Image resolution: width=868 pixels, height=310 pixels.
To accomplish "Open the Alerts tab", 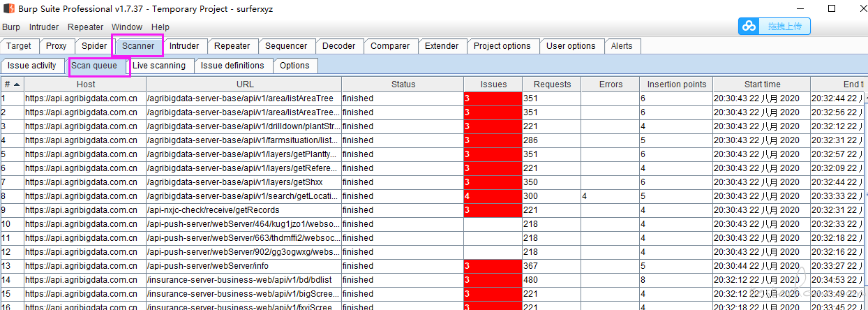I will 622,46.
